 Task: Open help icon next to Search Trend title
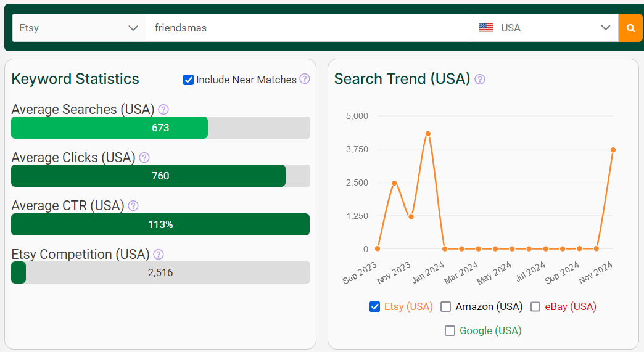pyautogui.click(x=480, y=79)
